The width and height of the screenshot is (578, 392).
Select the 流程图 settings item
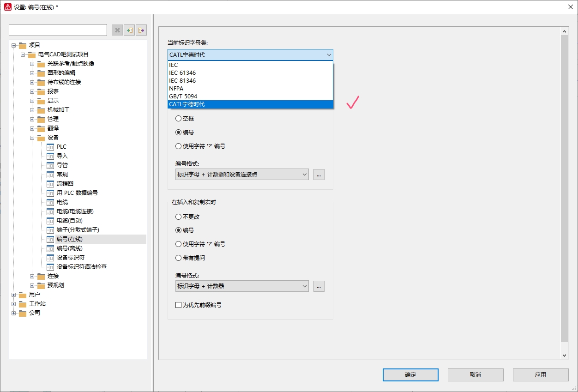pyautogui.click(x=65, y=184)
